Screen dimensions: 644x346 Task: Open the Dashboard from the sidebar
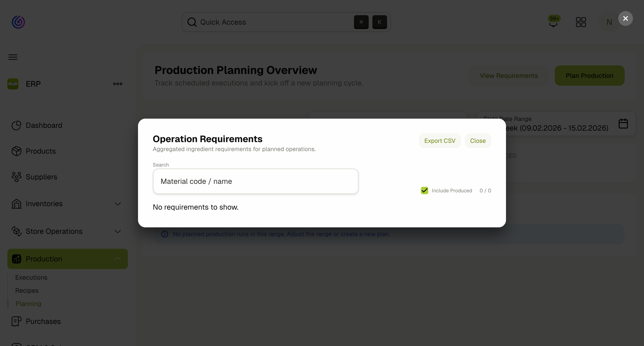coord(44,125)
